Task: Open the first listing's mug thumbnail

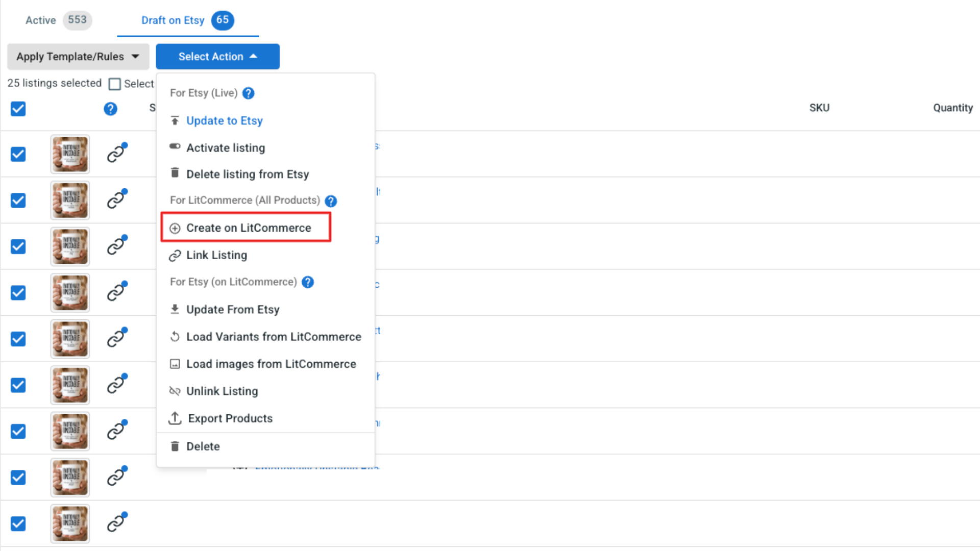Action: point(70,154)
